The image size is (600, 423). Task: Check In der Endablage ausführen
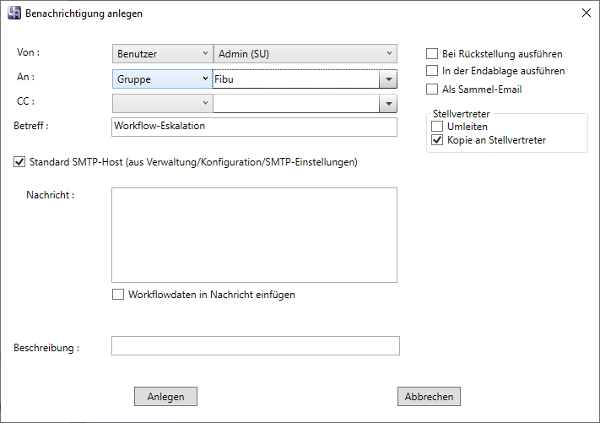coord(432,70)
